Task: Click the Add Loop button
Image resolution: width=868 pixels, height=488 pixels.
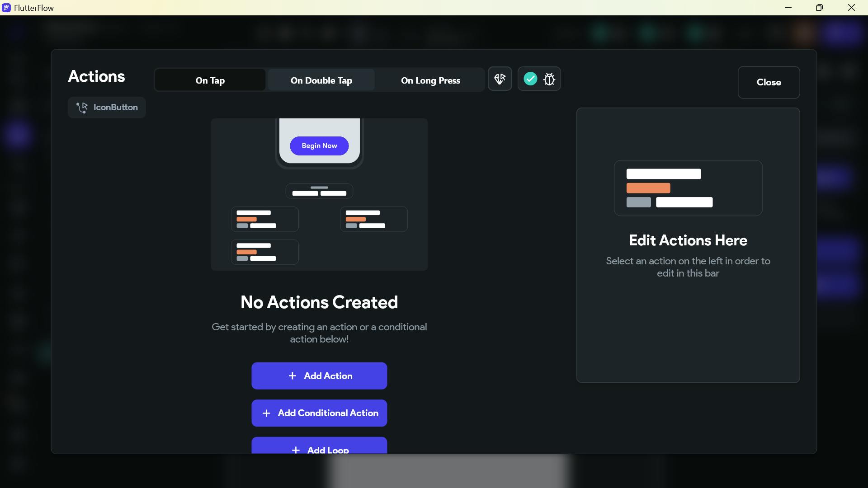Action: coord(319,446)
